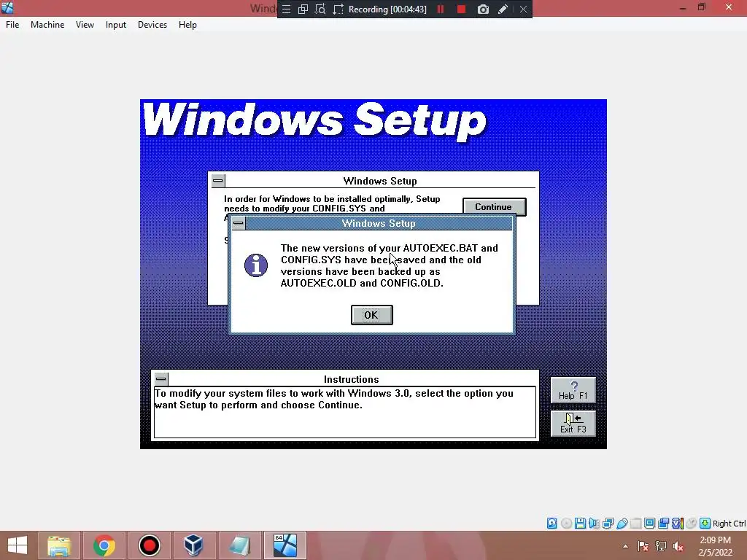Click the network tray icon
The height and width of the screenshot is (560, 747).
661,546
